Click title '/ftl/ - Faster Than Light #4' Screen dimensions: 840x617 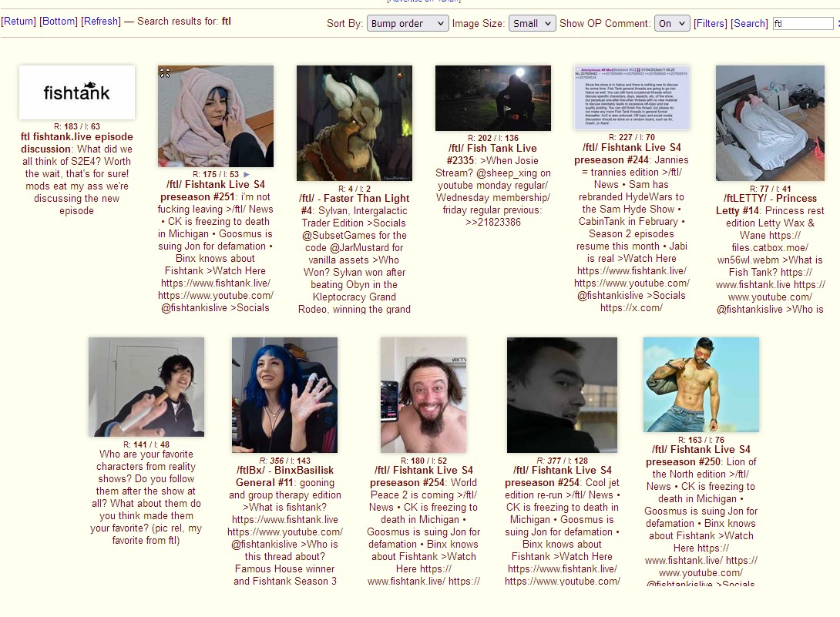tap(354, 204)
